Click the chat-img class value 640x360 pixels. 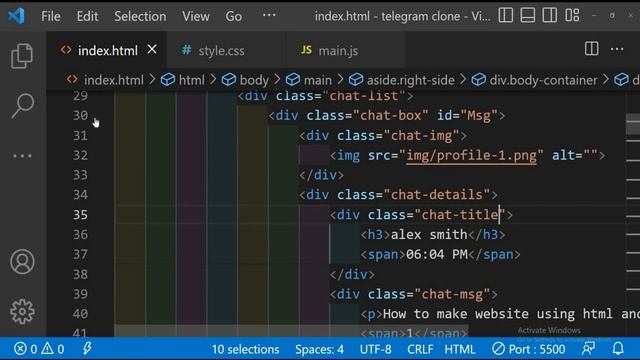coord(422,136)
